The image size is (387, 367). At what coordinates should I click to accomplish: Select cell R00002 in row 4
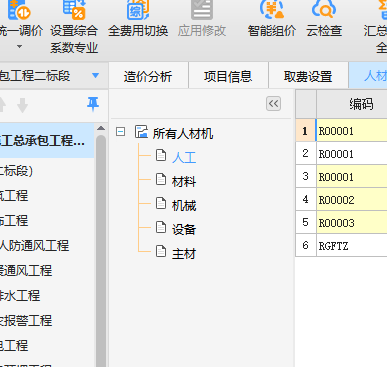point(352,200)
